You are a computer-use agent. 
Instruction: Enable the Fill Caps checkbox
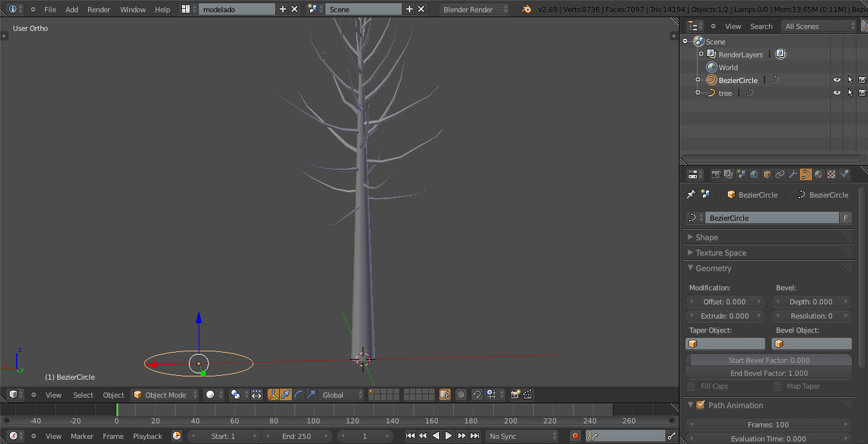691,386
